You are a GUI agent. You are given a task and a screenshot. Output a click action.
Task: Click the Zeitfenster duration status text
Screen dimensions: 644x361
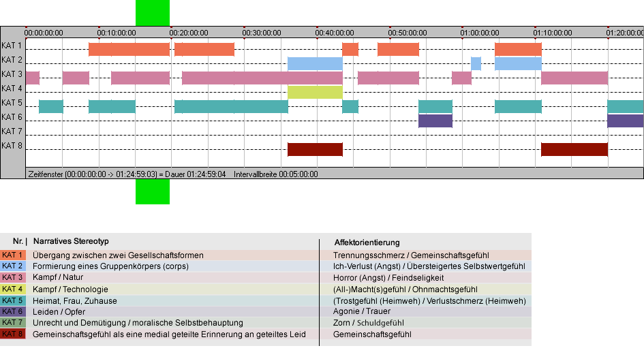click(127, 174)
